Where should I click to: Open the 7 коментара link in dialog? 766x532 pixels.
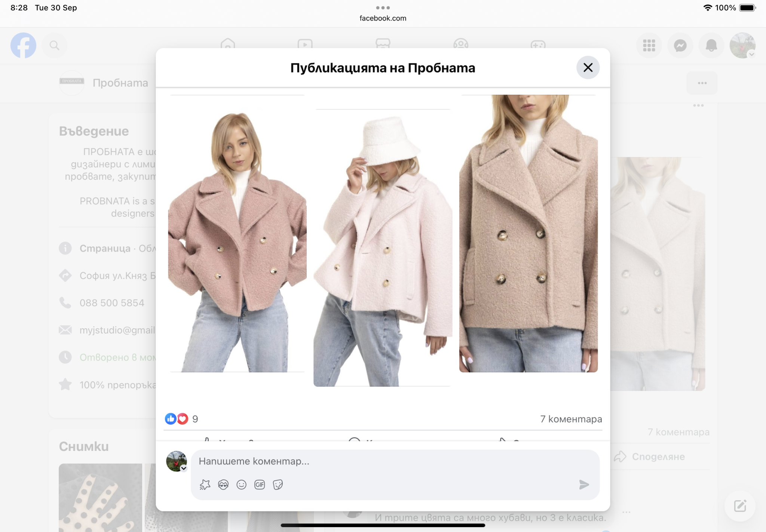(x=571, y=419)
